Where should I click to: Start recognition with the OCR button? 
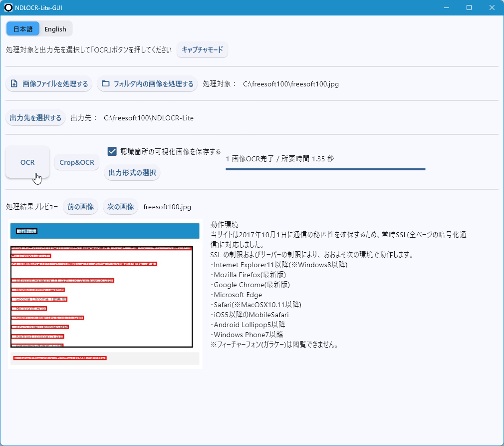27,162
